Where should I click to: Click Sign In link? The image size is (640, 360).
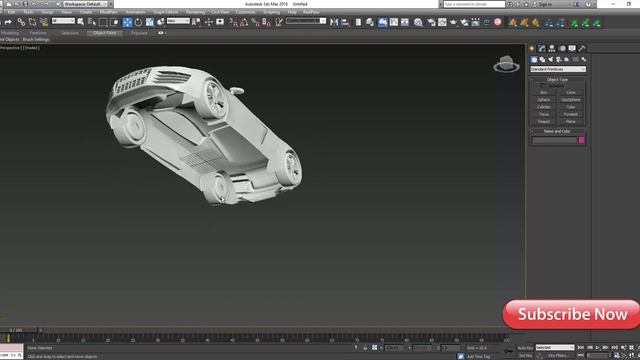point(545,4)
